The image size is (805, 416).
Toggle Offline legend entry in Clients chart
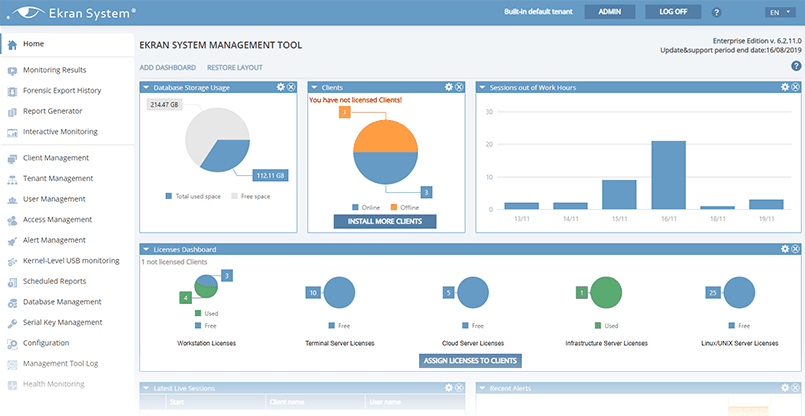(x=405, y=207)
